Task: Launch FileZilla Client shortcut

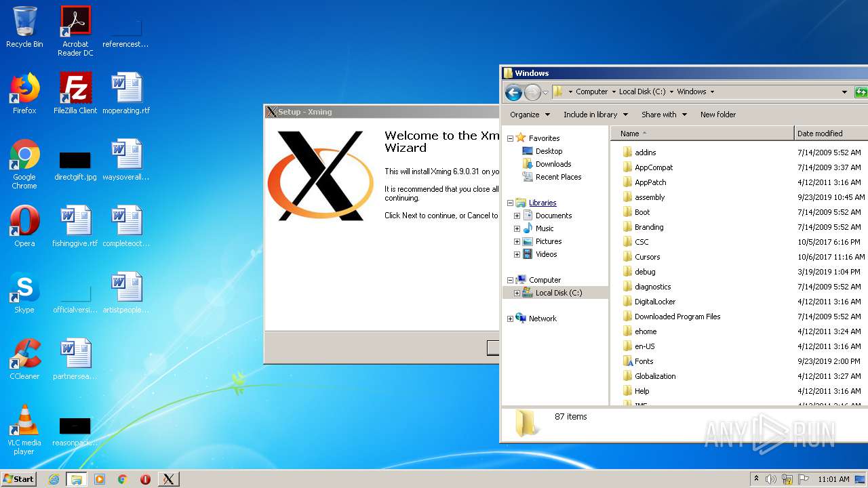Action: pyautogui.click(x=75, y=94)
